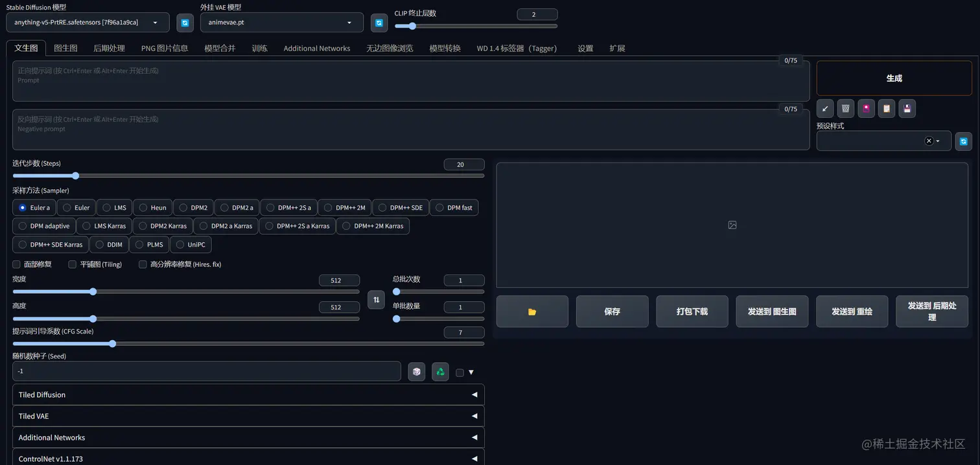Choose the LMS sampler option
The height and width of the screenshot is (465, 980).
click(x=114, y=207)
